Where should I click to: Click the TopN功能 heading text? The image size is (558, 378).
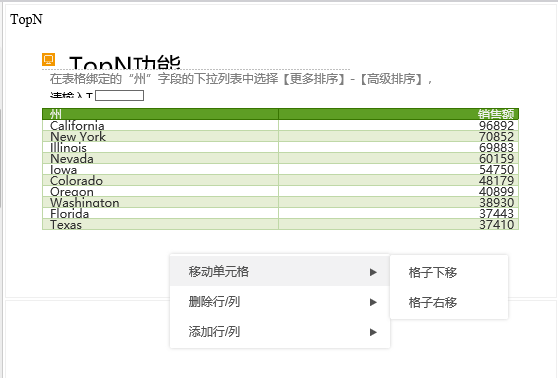pos(125,62)
